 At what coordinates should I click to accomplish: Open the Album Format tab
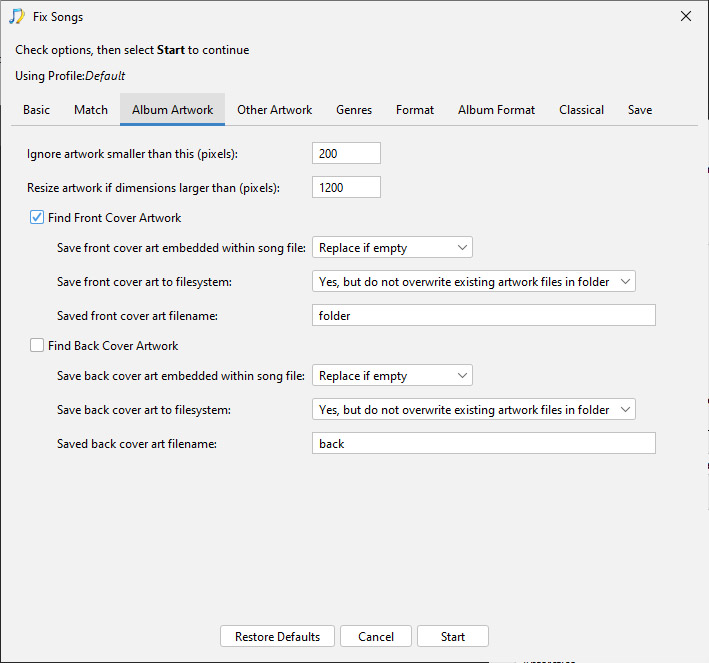coord(496,110)
